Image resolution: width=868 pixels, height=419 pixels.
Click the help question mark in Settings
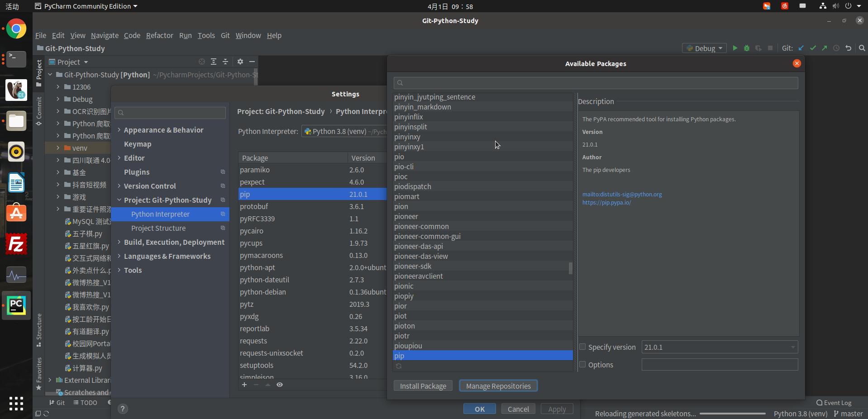[123, 409]
